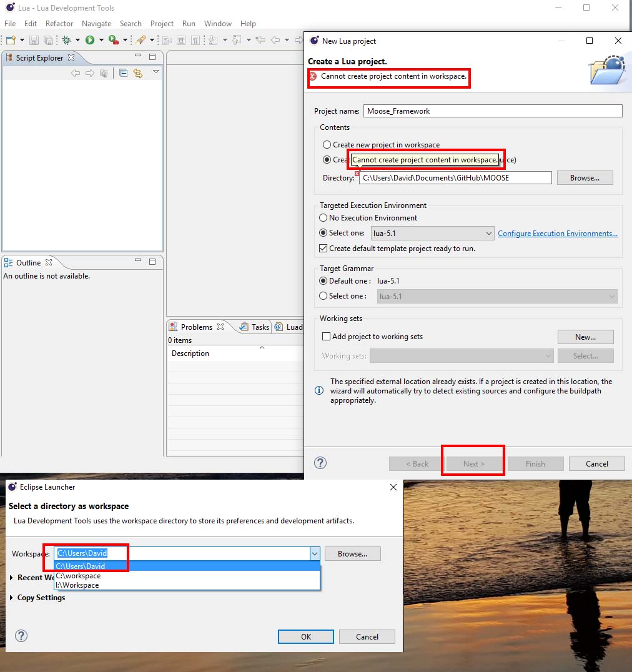Screen dimensions: 632x672
Task: Click Script Explorer forward arrow icon
Action: [x=89, y=73]
